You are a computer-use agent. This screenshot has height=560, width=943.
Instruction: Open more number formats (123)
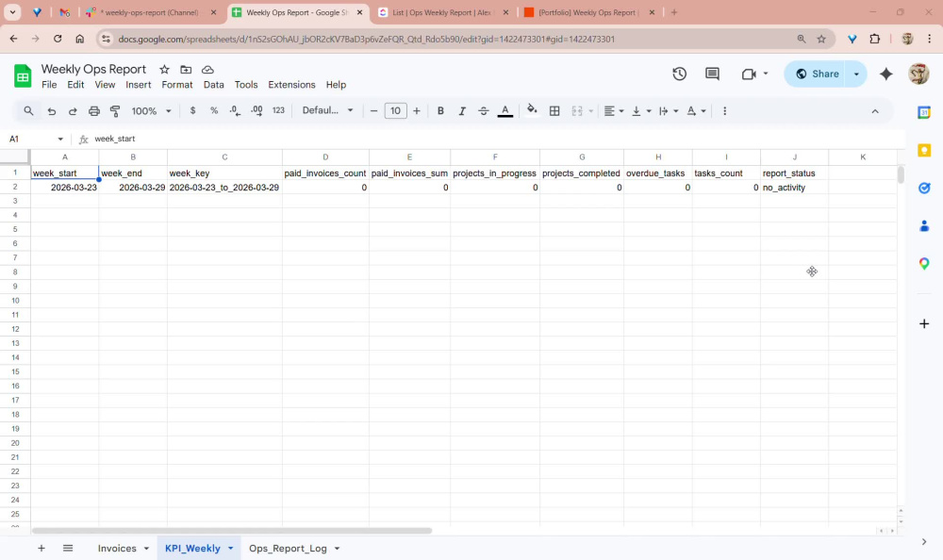point(278,110)
